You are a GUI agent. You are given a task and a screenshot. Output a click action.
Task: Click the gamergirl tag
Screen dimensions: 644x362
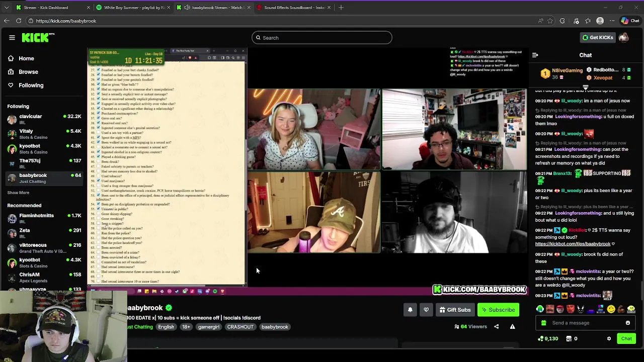[x=208, y=327]
